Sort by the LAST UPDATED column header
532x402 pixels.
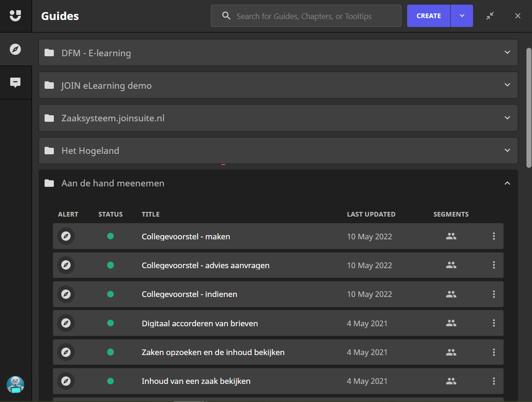[x=371, y=214]
